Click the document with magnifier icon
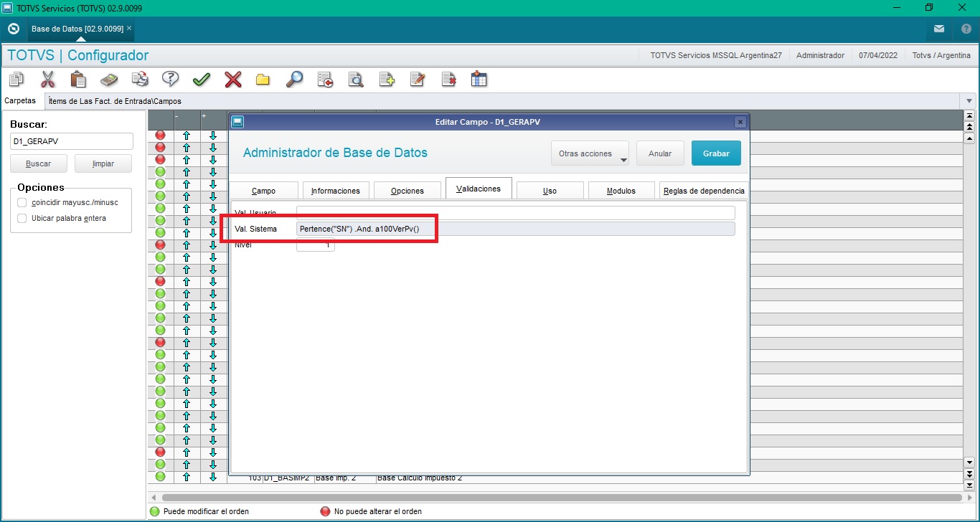The image size is (980, 522). (x=356, y=79)
